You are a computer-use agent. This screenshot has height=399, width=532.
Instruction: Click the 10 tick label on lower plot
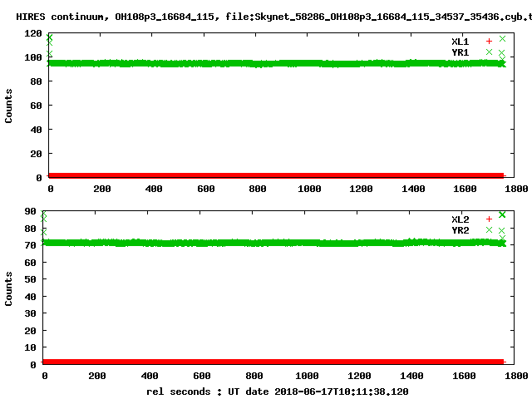click(30, 347)
